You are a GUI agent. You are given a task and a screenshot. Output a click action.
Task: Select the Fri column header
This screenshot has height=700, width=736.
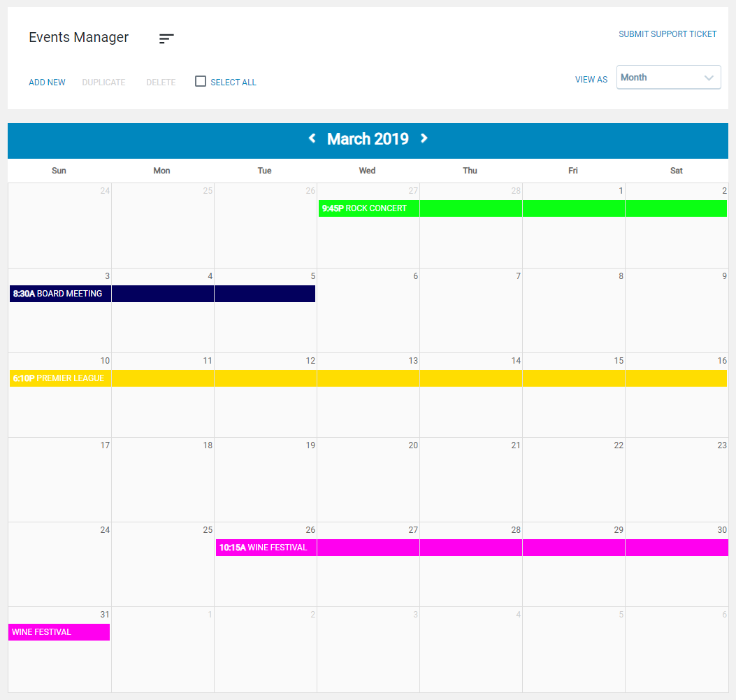572,171
